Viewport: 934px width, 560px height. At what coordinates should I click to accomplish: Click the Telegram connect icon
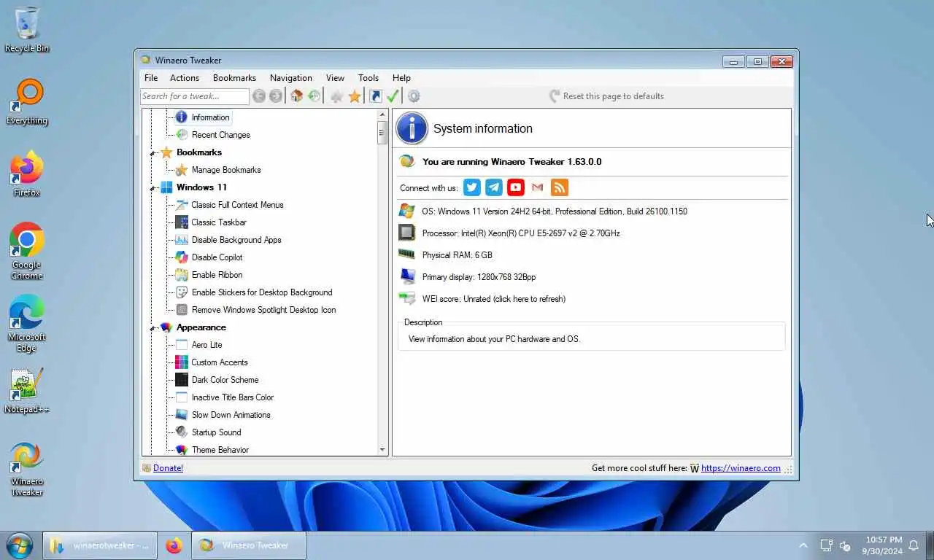pos(494,187)
